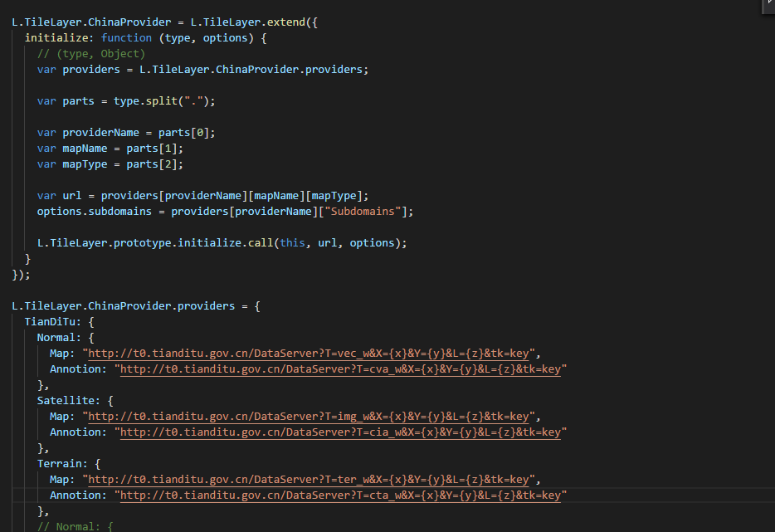The width and height of the screenshot is (775, 532).
Task: Click the '// (type, Object)' comment
Action: (91, 54)
